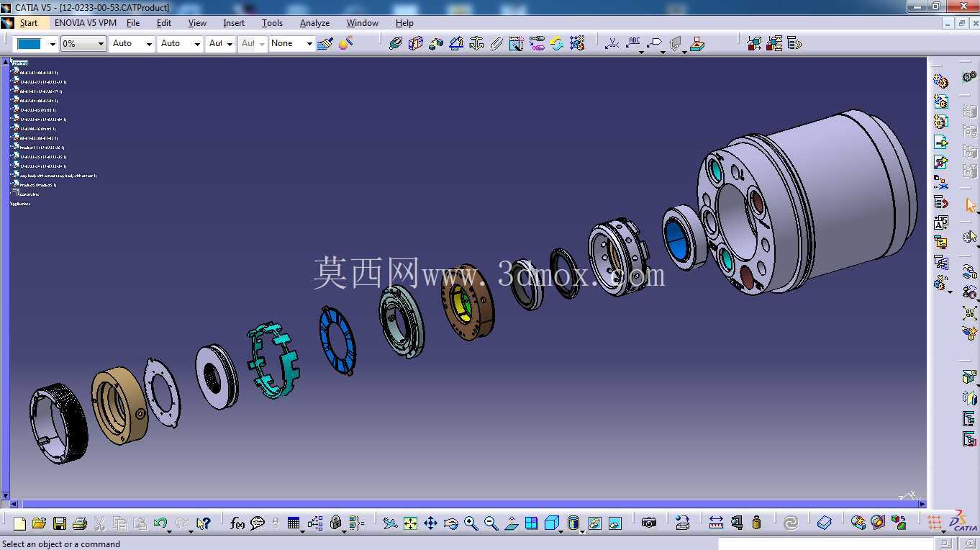Open the Help menu
The image size is (980, 550).
click(404, 23)
